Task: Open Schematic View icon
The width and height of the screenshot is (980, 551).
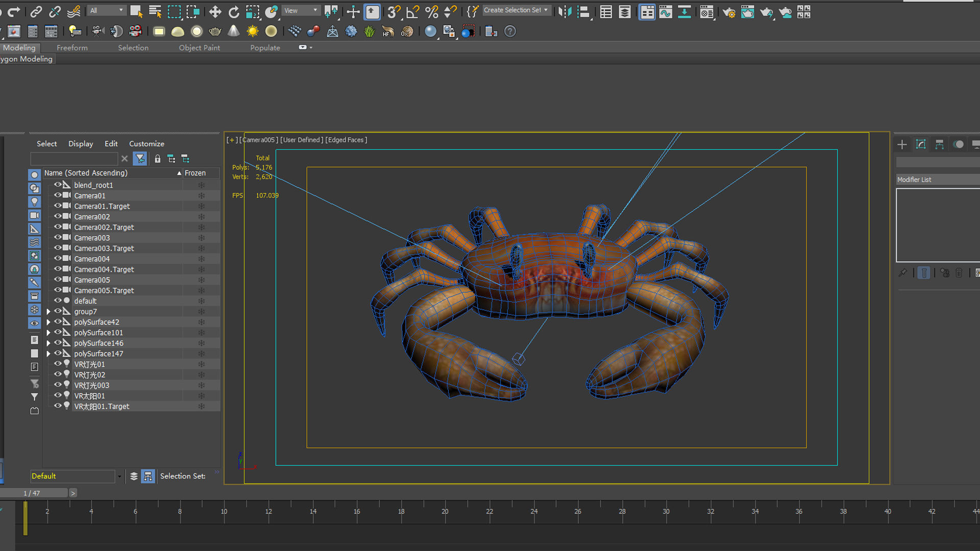Action: coord(684,12)
